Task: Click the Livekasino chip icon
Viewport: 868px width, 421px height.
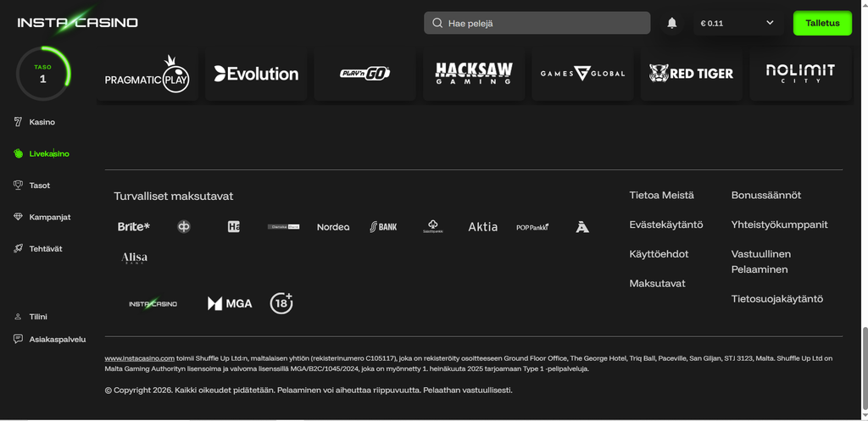Action: [18, 154]
